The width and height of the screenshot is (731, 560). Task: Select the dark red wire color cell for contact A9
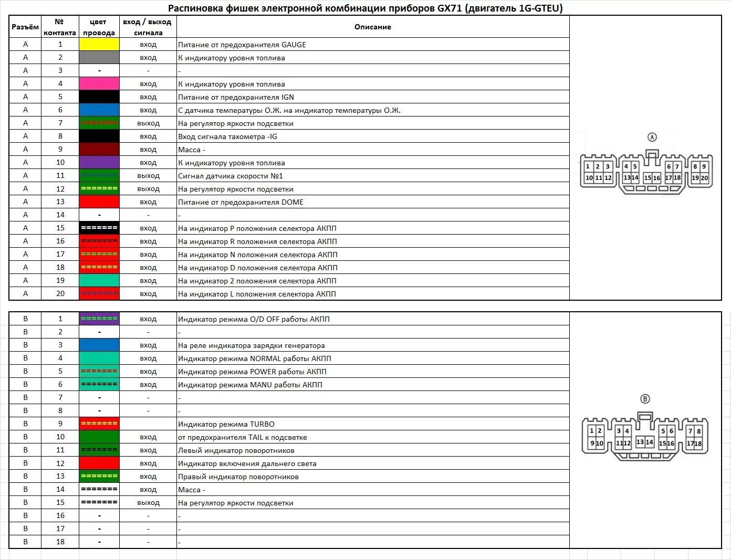(99, 150)
